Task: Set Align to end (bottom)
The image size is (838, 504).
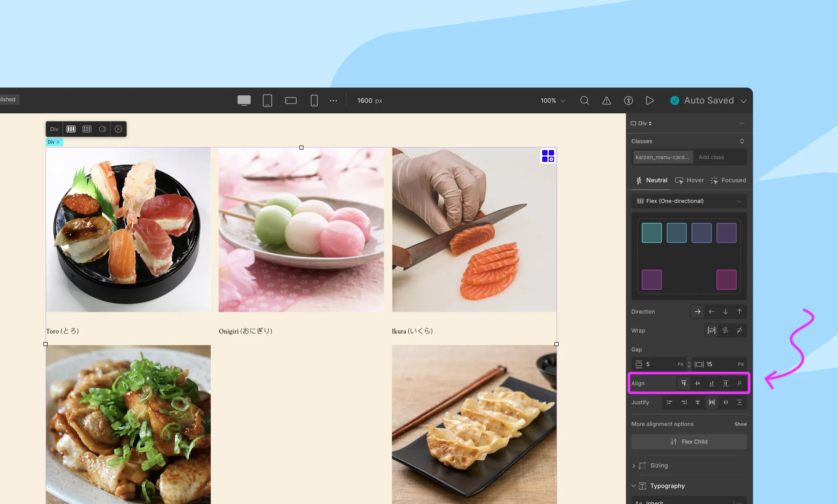Action: click(711, 383)
